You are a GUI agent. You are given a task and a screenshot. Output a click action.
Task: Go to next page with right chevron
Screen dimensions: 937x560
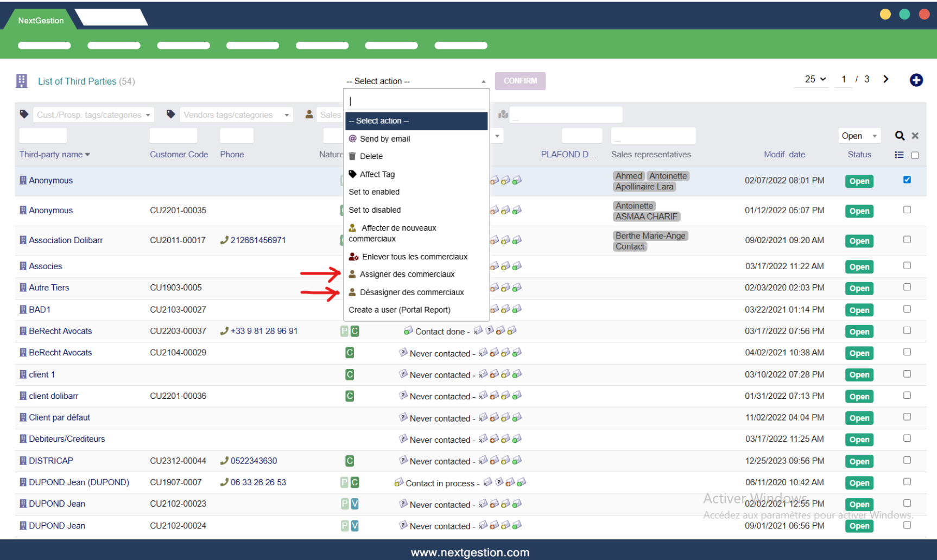(885, 79)
